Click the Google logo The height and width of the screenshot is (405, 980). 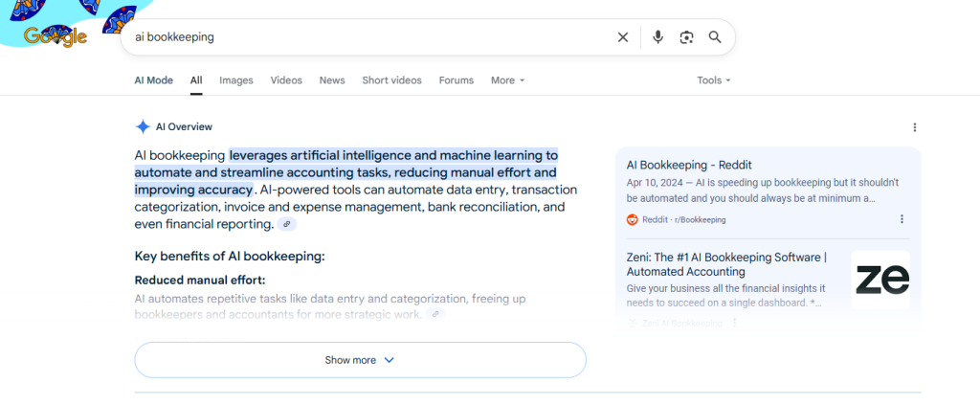(56, 37)
